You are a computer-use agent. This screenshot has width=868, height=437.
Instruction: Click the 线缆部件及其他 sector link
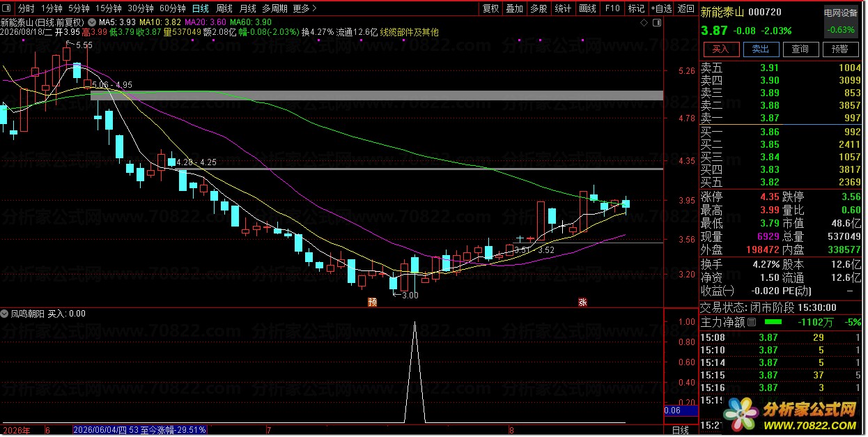tap(410, 32)
